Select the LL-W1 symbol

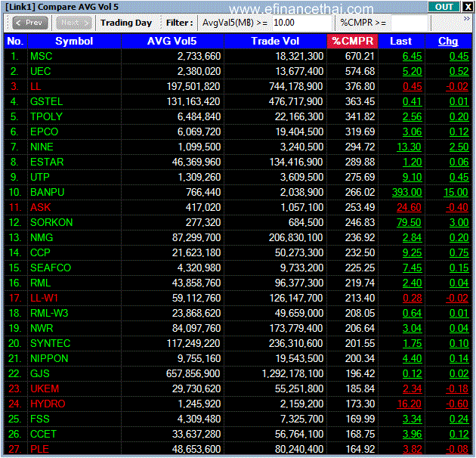point(44,299)
